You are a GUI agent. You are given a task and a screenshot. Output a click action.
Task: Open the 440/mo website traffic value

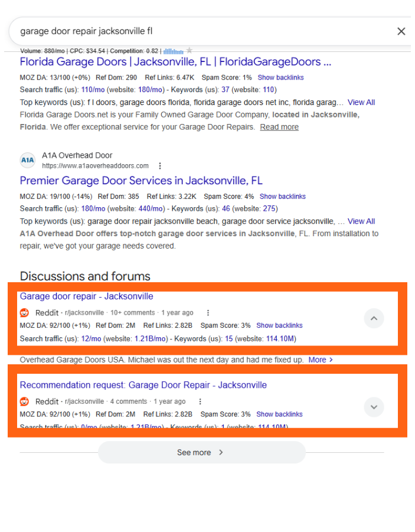151,208
